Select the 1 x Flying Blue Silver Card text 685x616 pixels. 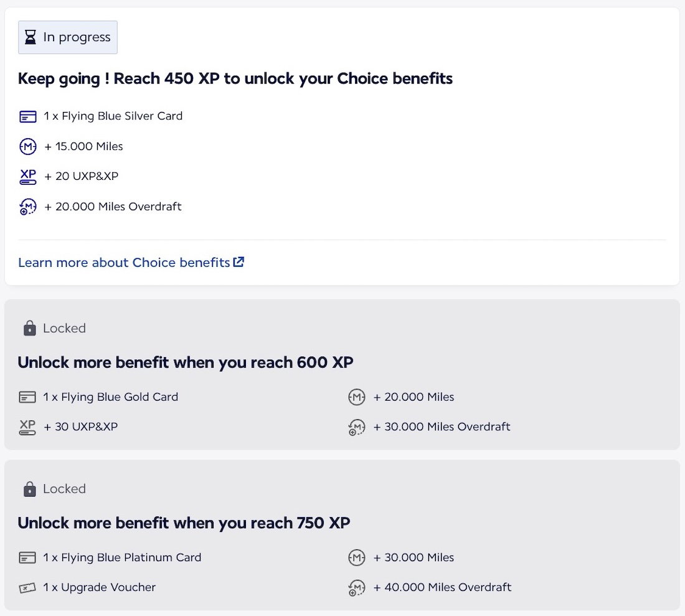click(113, 116)
